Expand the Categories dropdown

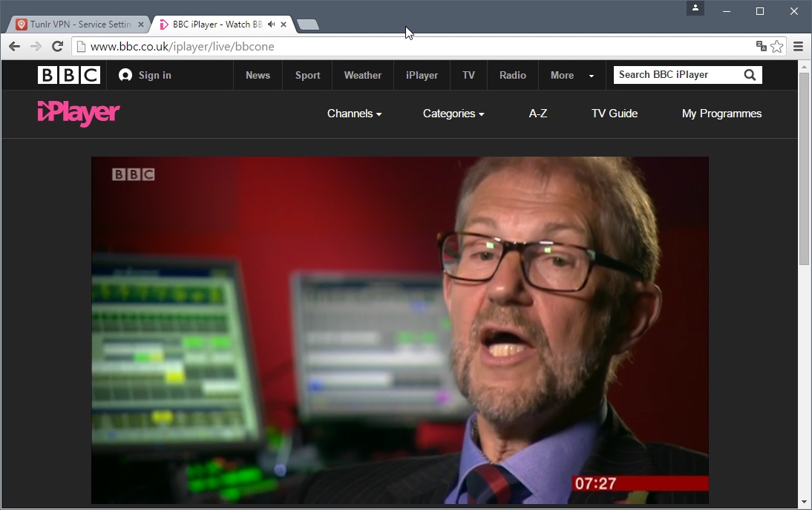tap(453, 114)
